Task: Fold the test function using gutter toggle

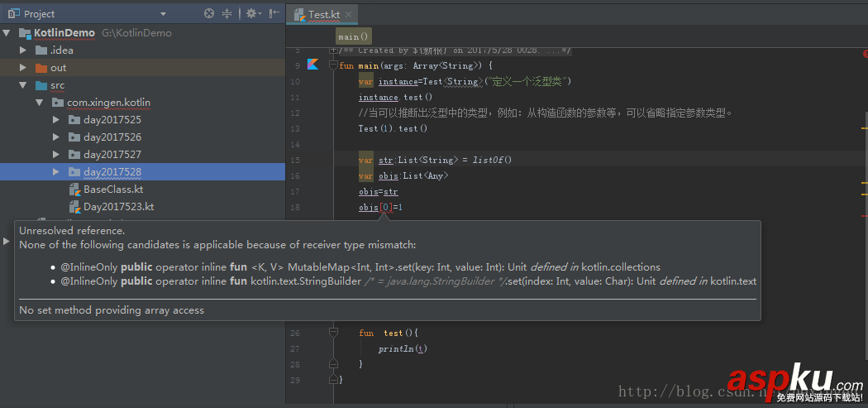Action: [x=332, y=332]
